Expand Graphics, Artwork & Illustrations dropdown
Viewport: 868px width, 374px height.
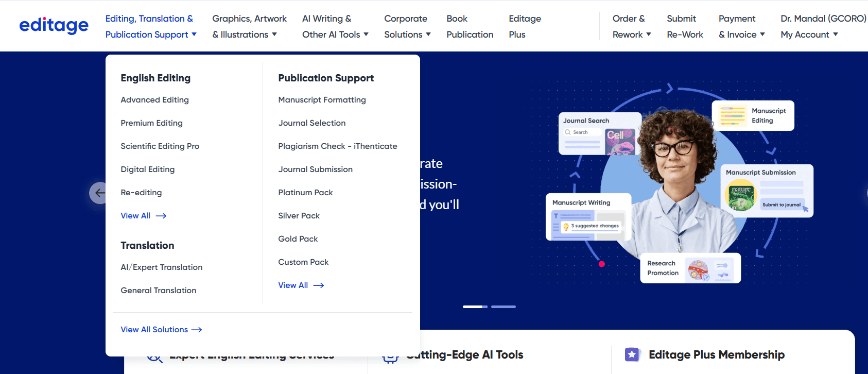click(x=249, y=26)
